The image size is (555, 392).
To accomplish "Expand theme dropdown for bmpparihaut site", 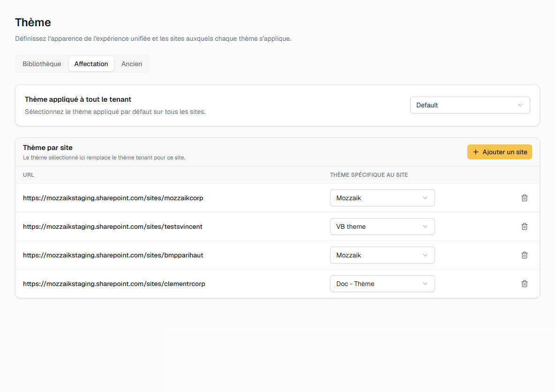I will [x=382, y=255].
